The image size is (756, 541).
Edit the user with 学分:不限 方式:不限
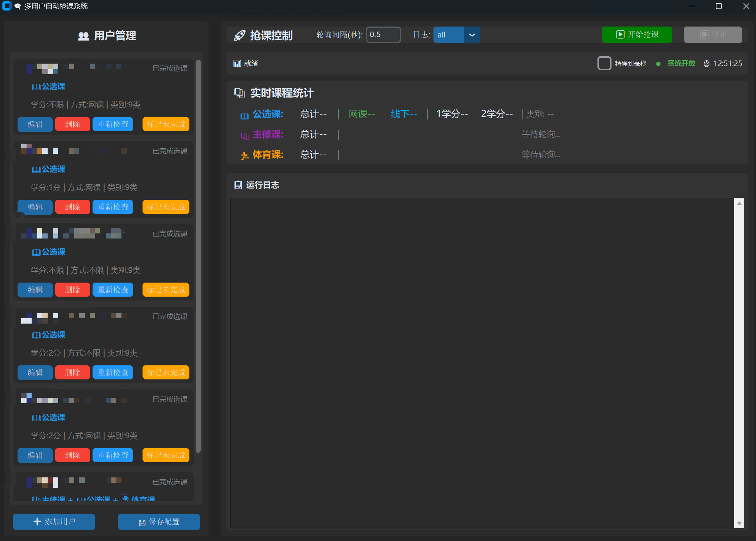(x=35, y=290)
